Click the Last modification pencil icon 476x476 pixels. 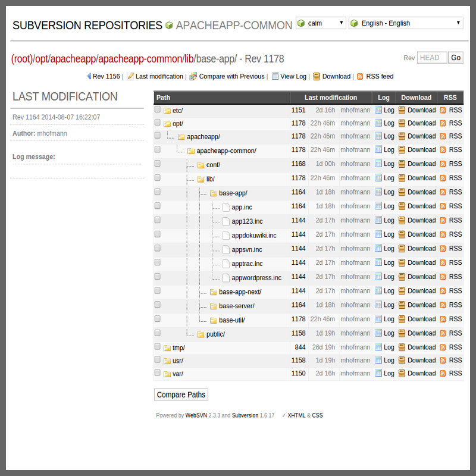tap(130, 77)
